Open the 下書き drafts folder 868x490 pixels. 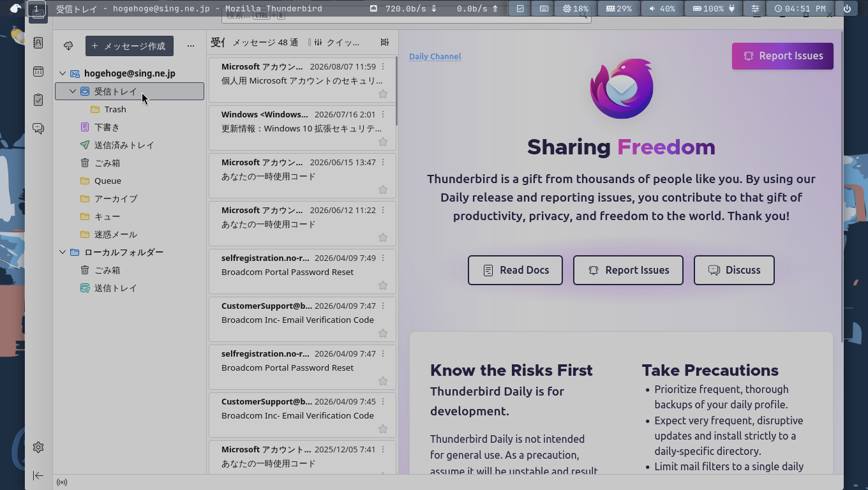pos(130,127)
